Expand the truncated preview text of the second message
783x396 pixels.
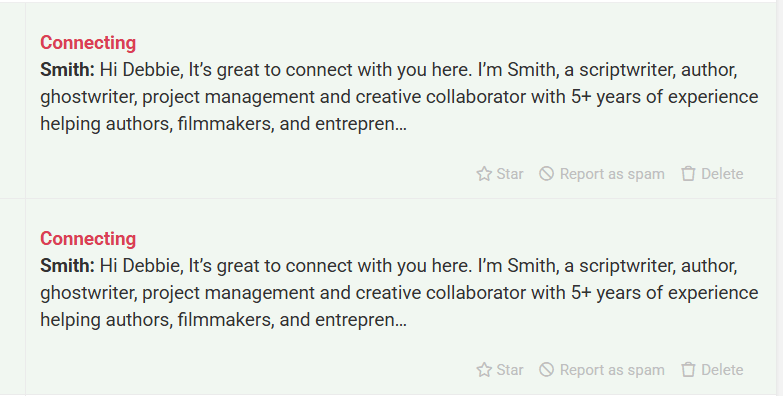(x=399, y=292)
